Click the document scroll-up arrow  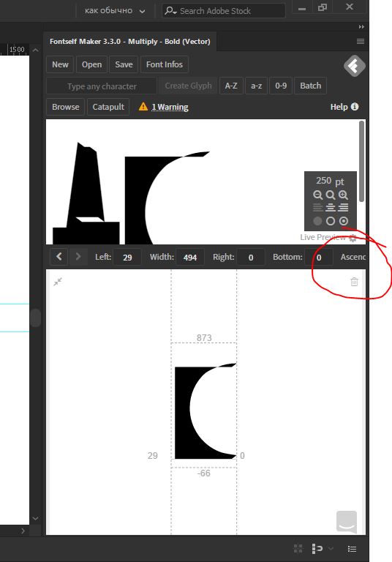[x=35, y=50]
